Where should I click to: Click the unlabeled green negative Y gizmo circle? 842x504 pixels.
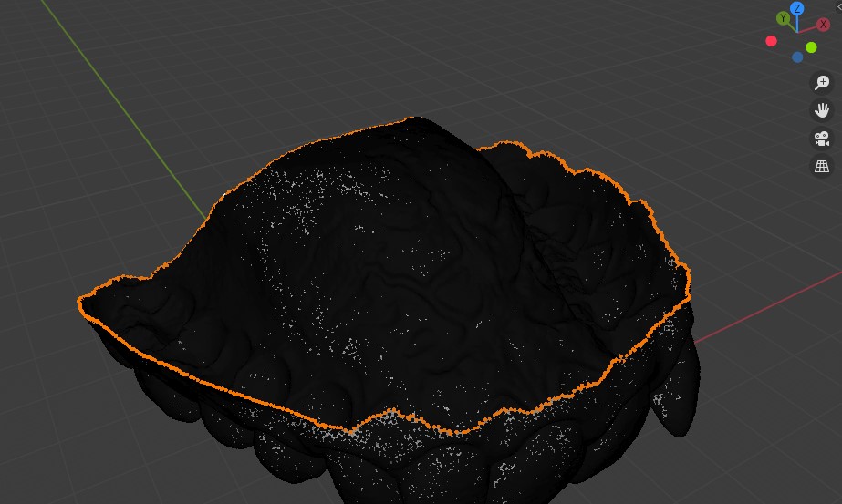point(811,47)
